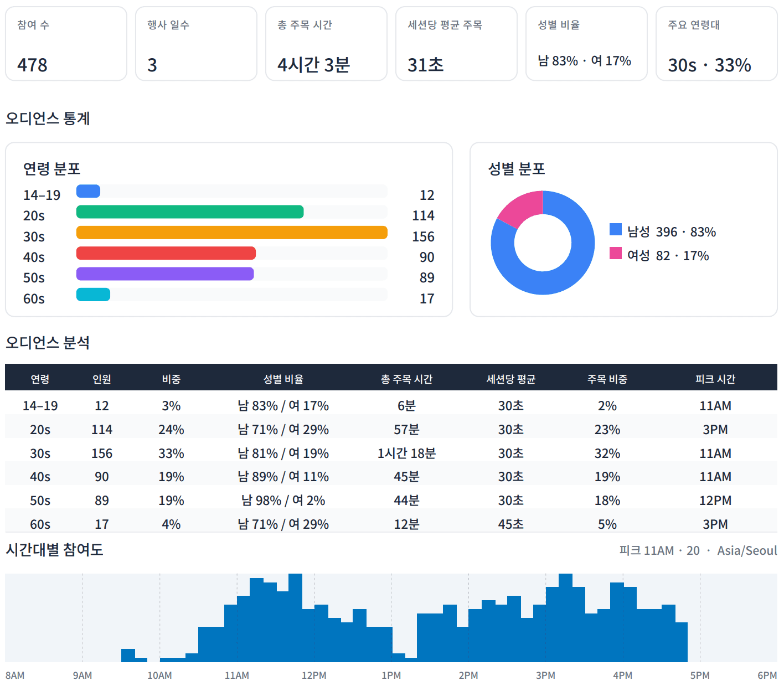The height and width of the screenshot is (691, 784).
Task: Click the 40s red age bar
Action: [166, 253]
